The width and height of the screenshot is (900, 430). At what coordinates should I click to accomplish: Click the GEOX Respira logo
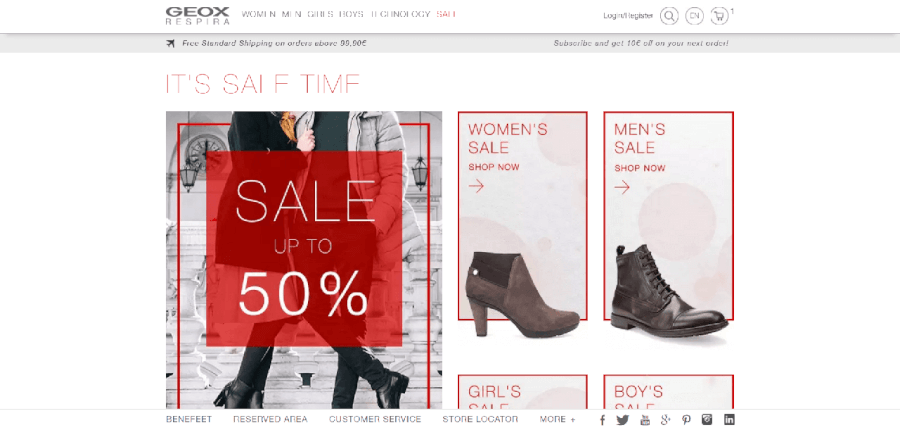[x=197, y=16]
